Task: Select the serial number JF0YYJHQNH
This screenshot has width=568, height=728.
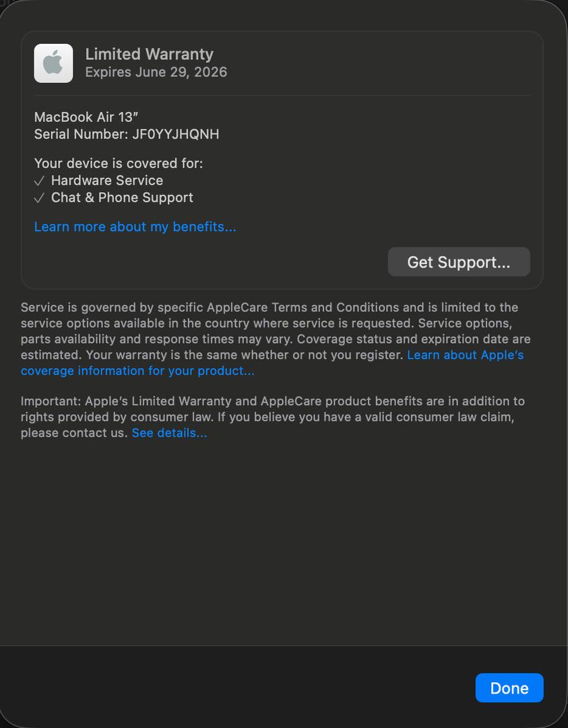Action: pyautogui.click(x=175, y=134)
